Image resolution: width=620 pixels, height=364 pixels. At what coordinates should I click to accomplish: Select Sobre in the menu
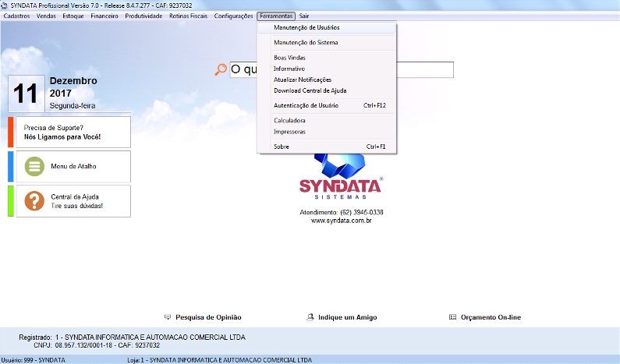coord(327,147)
